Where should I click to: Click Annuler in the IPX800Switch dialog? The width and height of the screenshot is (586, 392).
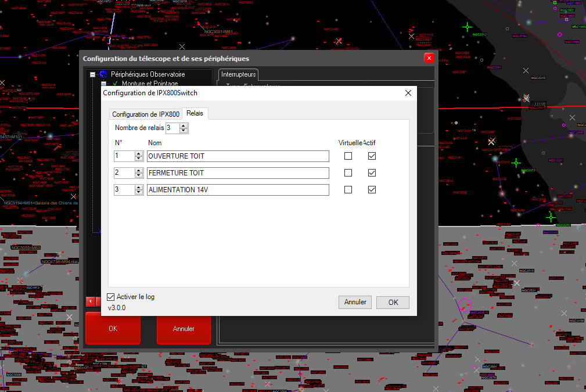tap(355, 302)
